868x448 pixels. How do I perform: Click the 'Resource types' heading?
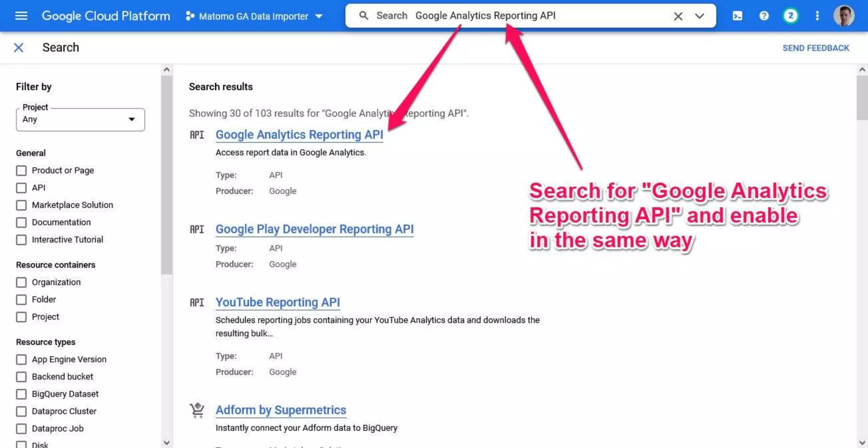coord(46,342)
